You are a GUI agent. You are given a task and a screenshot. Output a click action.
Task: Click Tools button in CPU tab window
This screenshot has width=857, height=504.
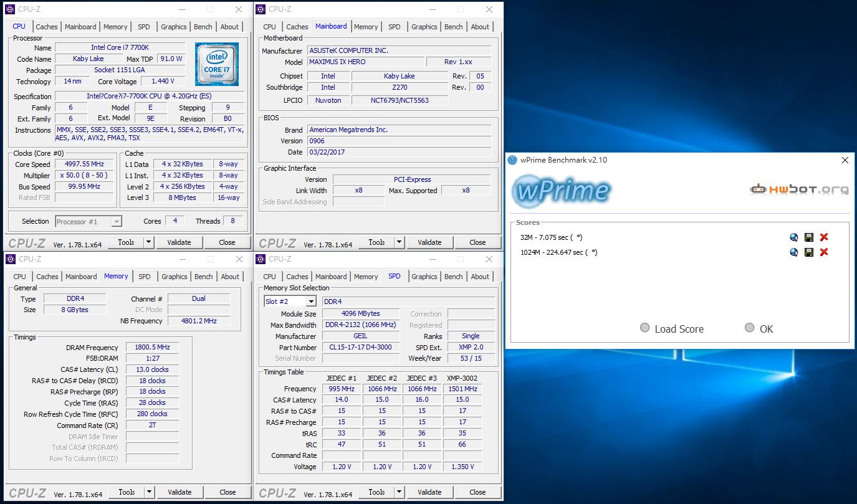click(x=126, y=242)
